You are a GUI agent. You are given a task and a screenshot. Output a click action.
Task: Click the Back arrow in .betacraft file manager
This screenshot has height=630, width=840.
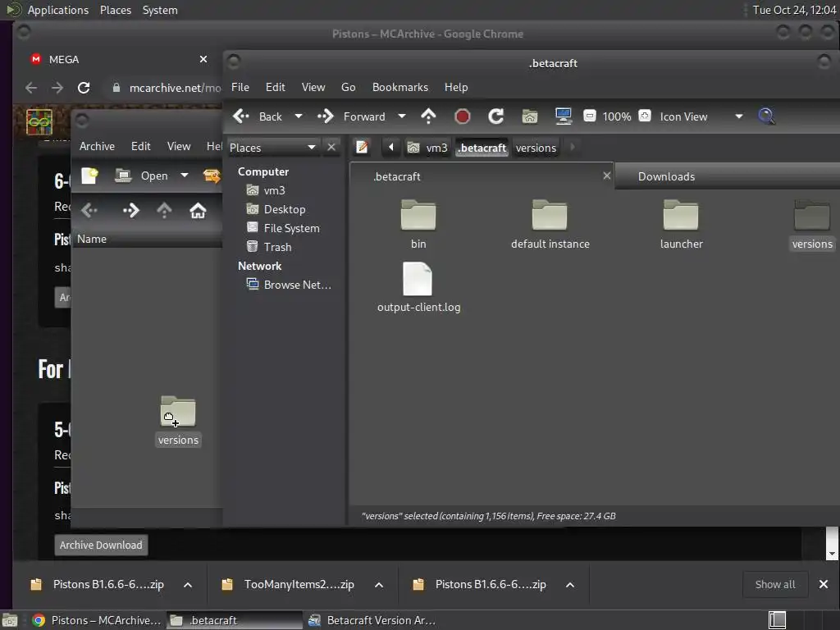click(241, 116)
